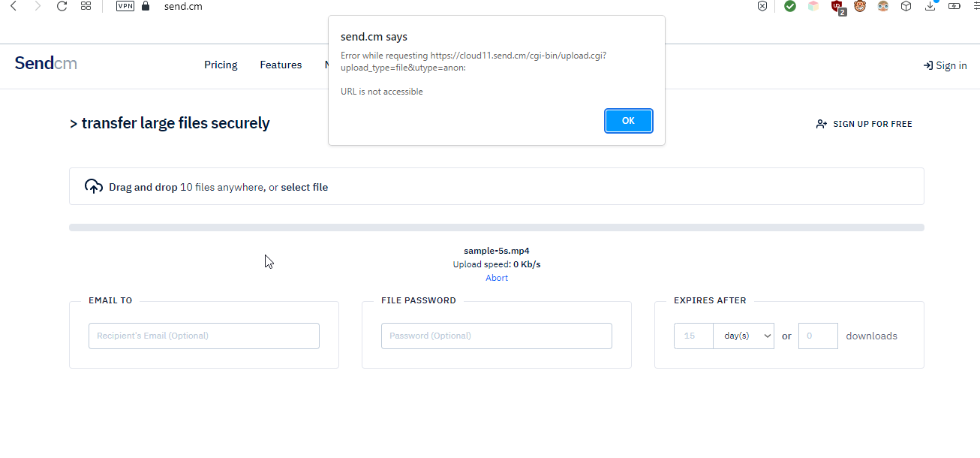980x458 pixels.
Task: Open the browser customize sliders icon
Action: pos(975,6)
